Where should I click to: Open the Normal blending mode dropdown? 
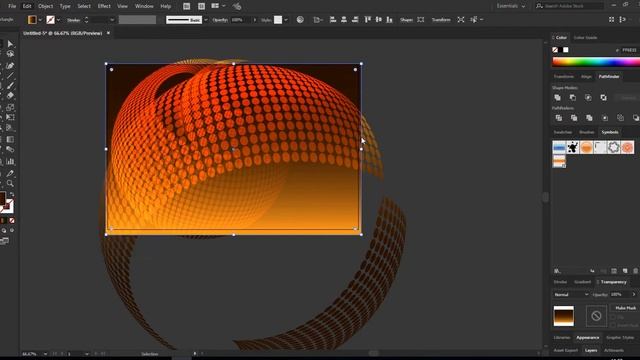[571, 294]
